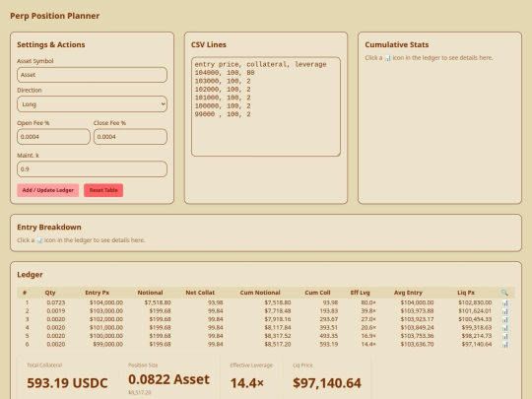Click the $7,518.80 notional cell in row 1
This screenshot has height=399, width=532.
158,302
